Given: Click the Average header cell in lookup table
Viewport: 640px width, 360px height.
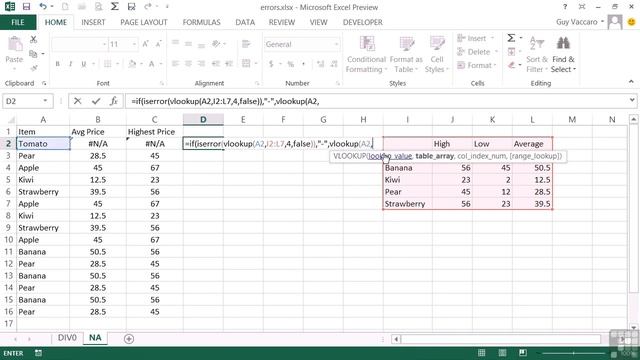Looking at the screenshot, I should pos(532,144).
